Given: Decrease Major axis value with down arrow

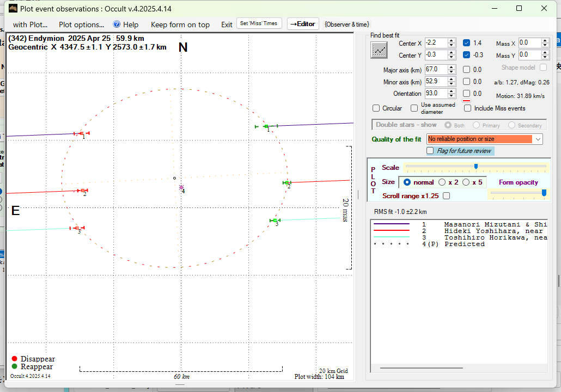Looking at the screenshot, I should tap(452, 72).
